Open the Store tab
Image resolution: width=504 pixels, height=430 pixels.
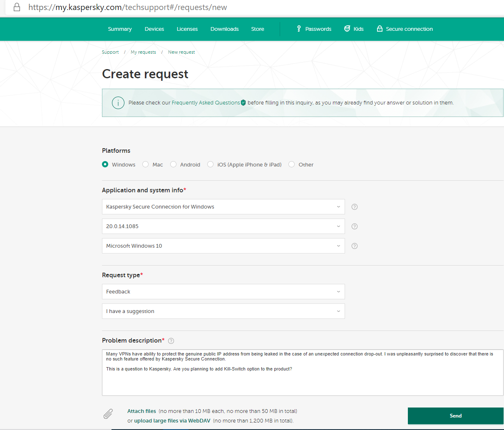pos(258,29)
